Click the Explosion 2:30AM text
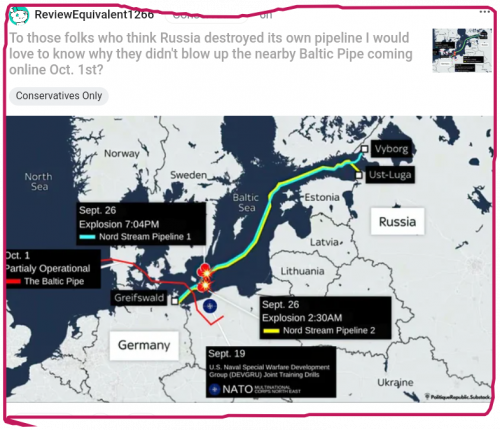This screenshot has width=500, height=430. click(302, 318)
